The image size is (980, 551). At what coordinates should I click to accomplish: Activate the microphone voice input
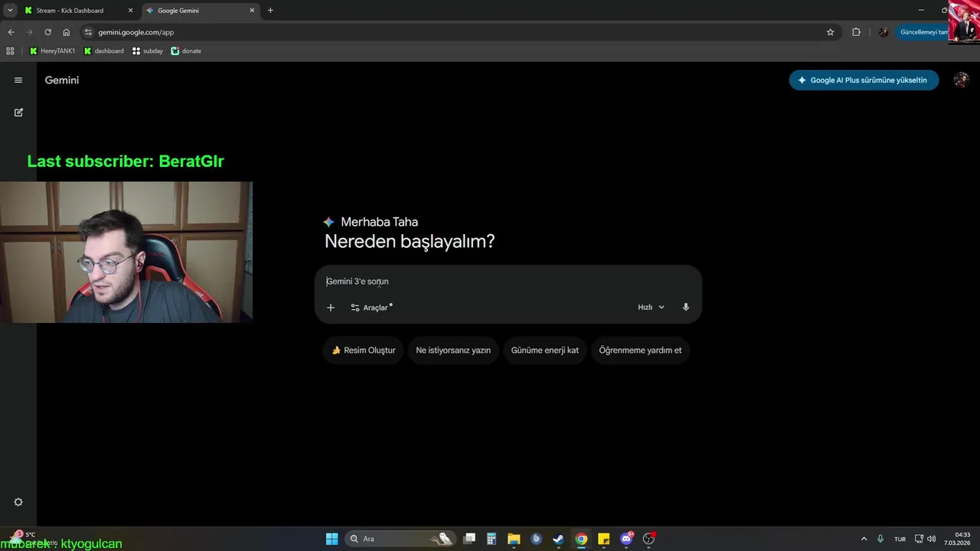(686, 307)
